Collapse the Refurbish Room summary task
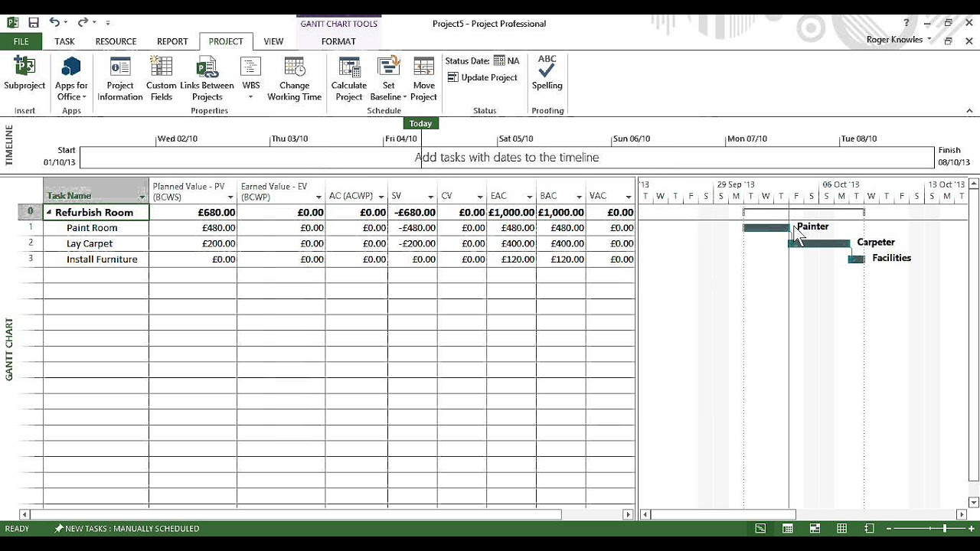980x551 pixels. (49, 213)
